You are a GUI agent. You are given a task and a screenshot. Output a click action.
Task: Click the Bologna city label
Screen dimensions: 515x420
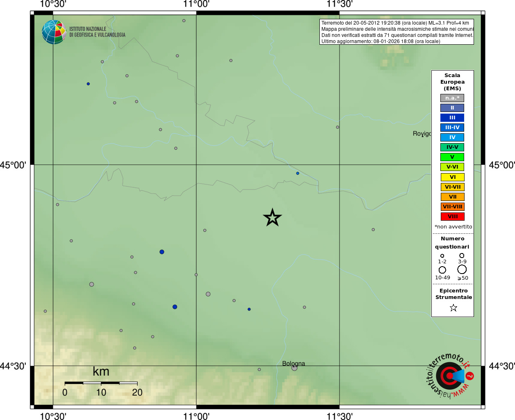click(x=294, y=364)
